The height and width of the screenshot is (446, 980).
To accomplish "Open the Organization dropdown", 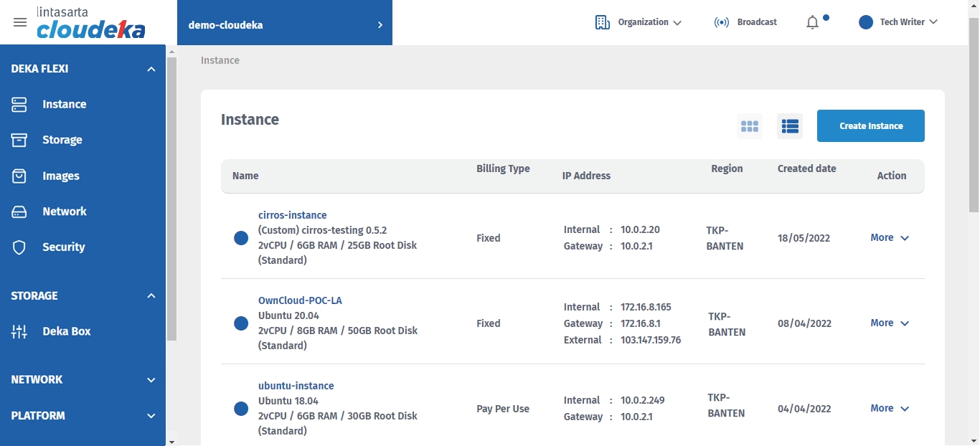I will click(x=639, y=22).
